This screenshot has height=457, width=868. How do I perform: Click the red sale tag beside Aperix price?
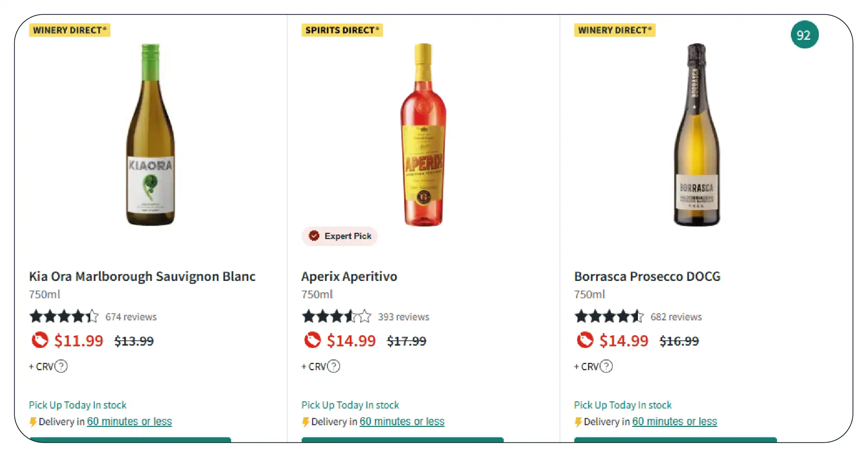[312, 340]
